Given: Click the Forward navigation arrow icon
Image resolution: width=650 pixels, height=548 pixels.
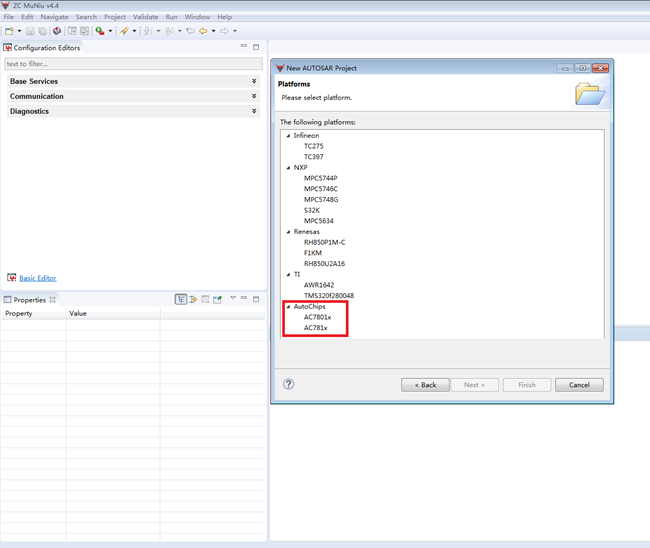Looking at the screenshot, I should pyautogui.click(x=224, y=31).
